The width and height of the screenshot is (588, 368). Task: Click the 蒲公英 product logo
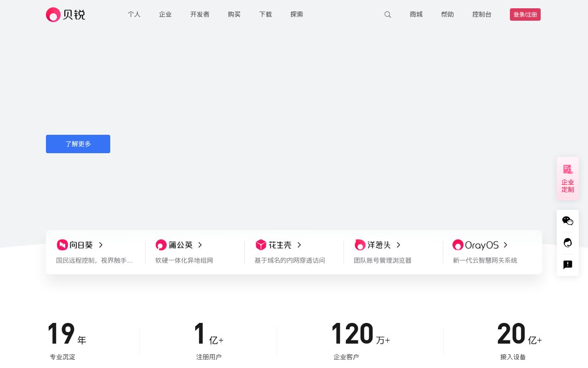tap(174, 245)
